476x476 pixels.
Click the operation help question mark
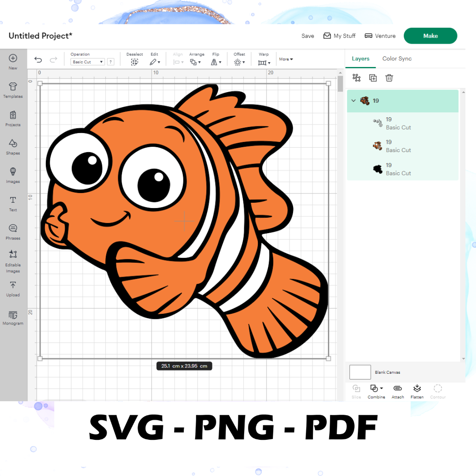[111, 62]
